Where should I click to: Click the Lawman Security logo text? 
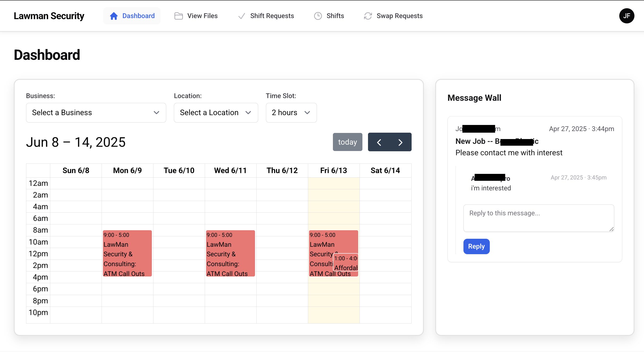pyautogui.click(x=49, y=16)
